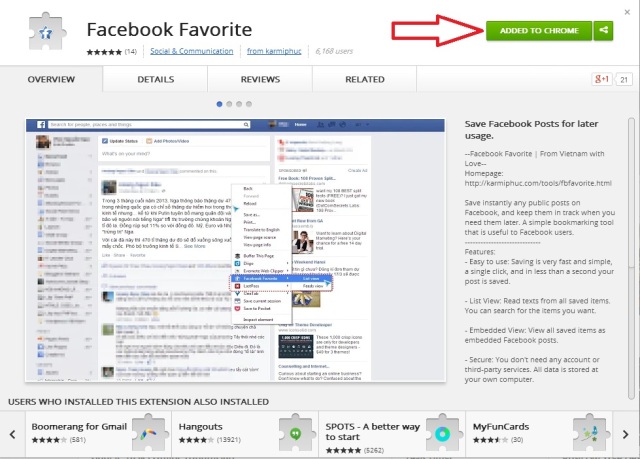Click the share icon beside Added to Chrome
Screen dimensions: 640x459
click(603, 31)
